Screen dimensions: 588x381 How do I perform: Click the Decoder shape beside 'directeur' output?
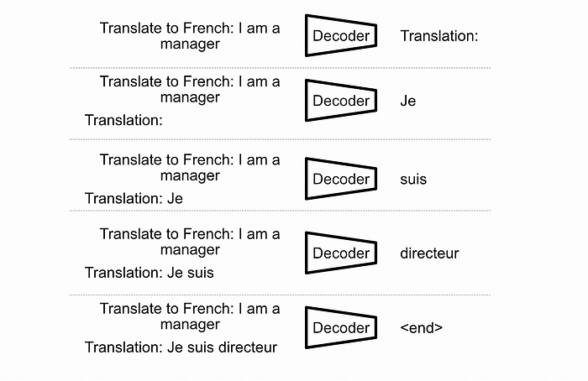[x=340, y=253]
